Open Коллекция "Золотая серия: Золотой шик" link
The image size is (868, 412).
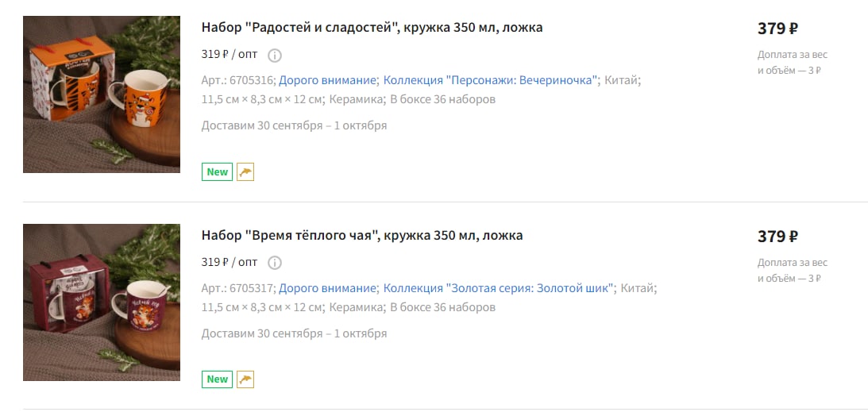(x=500, y=288)
